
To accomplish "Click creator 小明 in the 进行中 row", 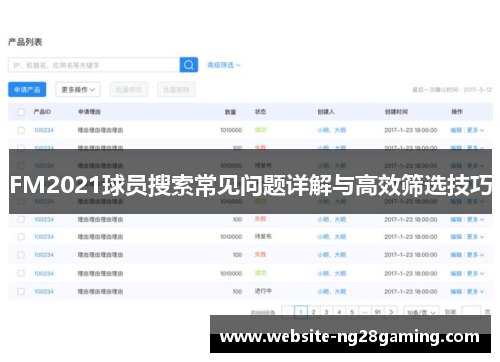I will (323, 291).
